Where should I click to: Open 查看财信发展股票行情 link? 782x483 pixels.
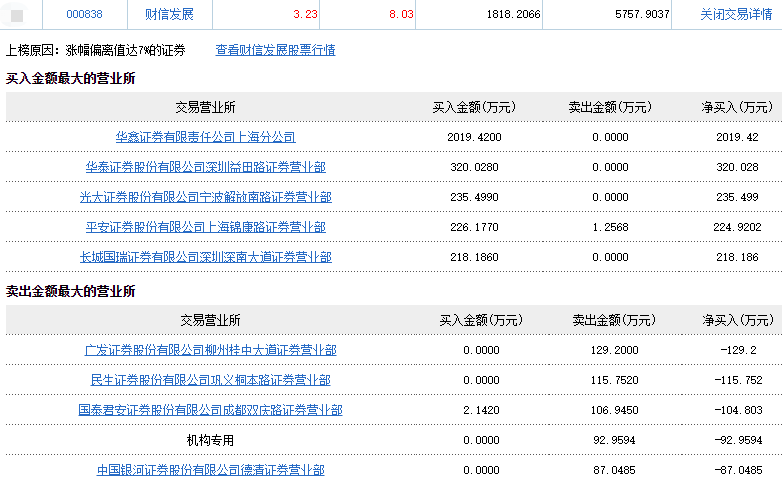click(275, 50)
